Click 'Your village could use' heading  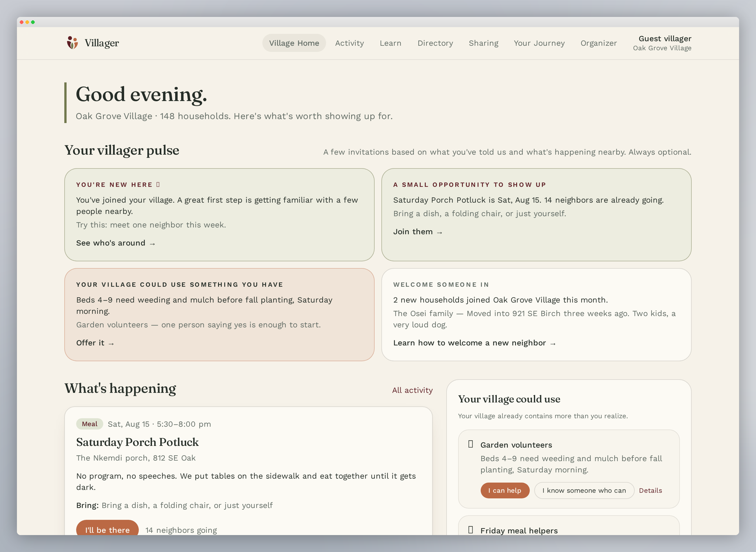click(x=509, y=399)
